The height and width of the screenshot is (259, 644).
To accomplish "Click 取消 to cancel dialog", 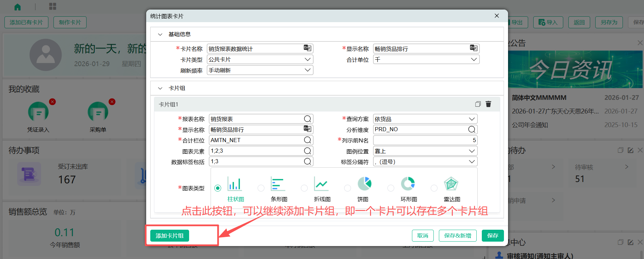I will pos(423,235).
